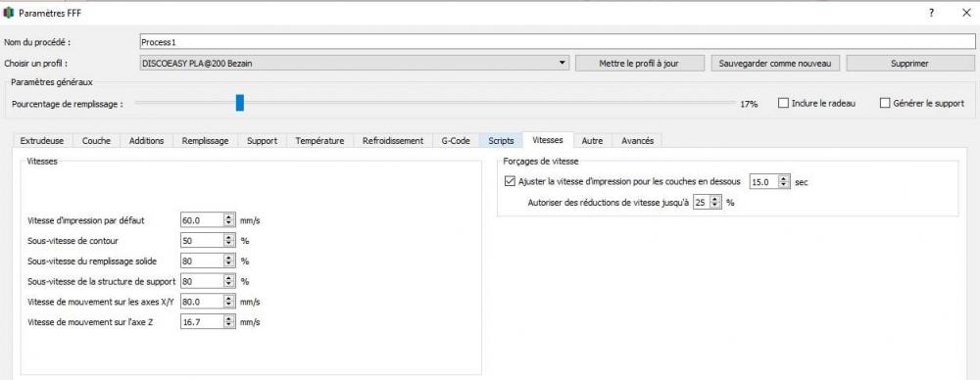Click Sauvegarder comme nouveau button
Viewport: 980px width, 380px height.
click(x=775, y=63)
